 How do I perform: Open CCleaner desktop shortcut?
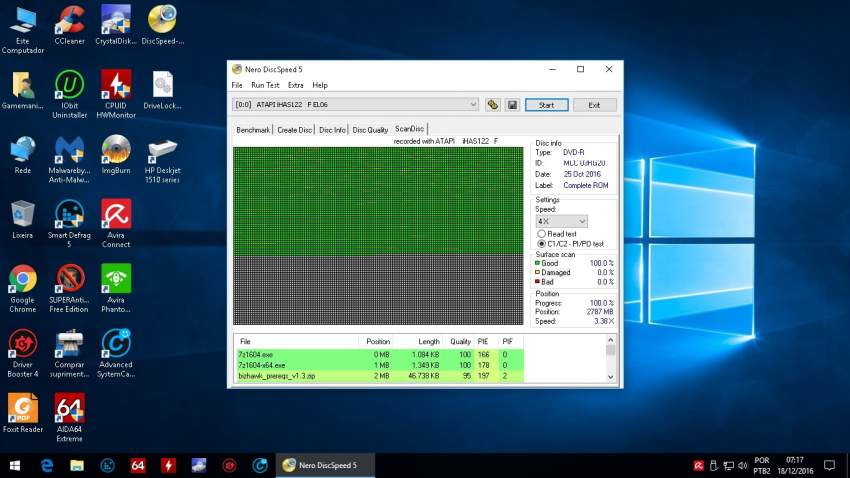[x=69, y=25]
